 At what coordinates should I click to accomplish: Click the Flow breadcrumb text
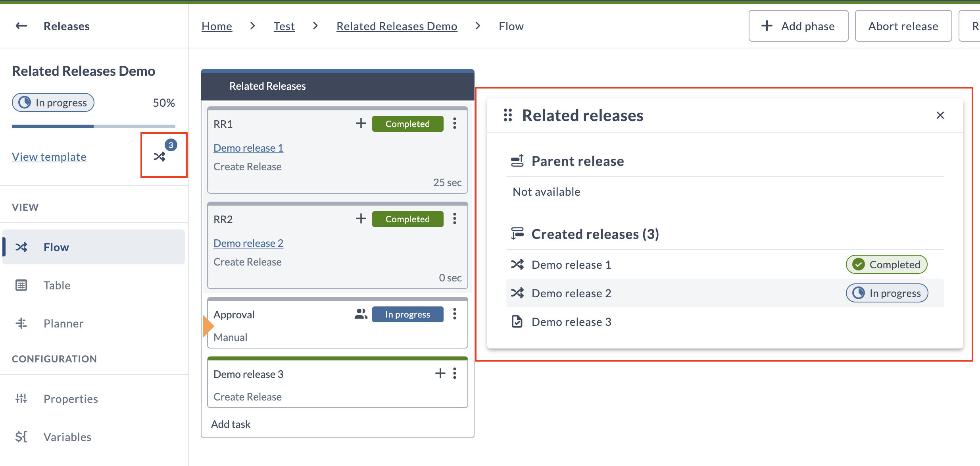(x=511, y=26)
